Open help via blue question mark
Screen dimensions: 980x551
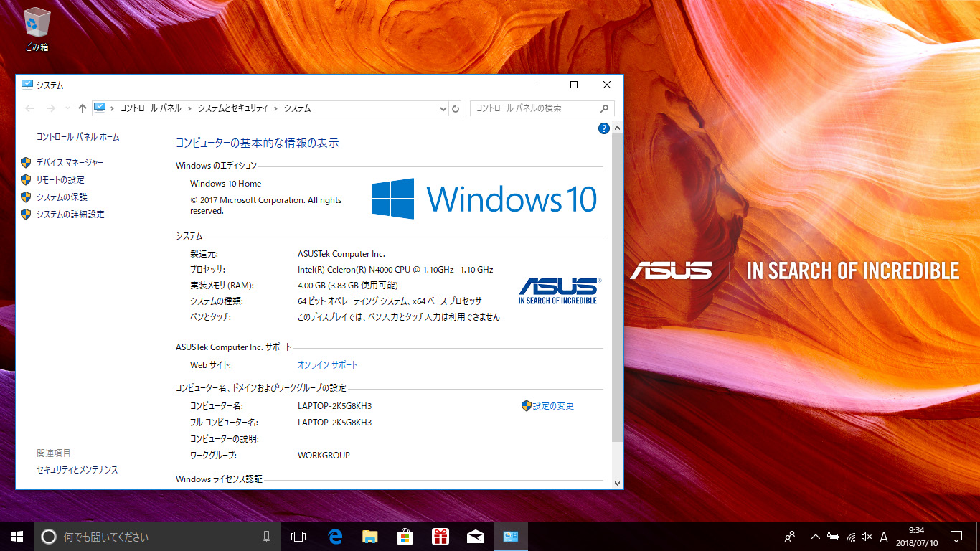(x=603, y=128)
